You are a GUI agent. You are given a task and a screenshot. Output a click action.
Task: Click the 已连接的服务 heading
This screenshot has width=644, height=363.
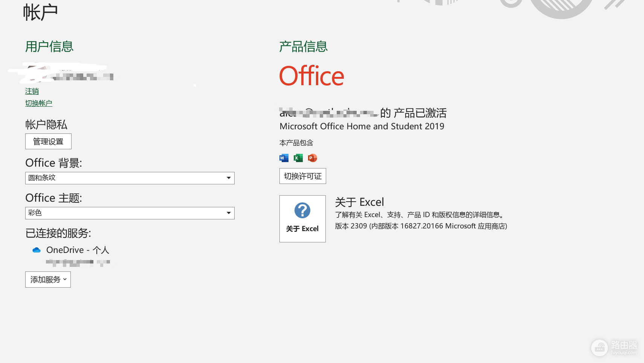point(58,233)
